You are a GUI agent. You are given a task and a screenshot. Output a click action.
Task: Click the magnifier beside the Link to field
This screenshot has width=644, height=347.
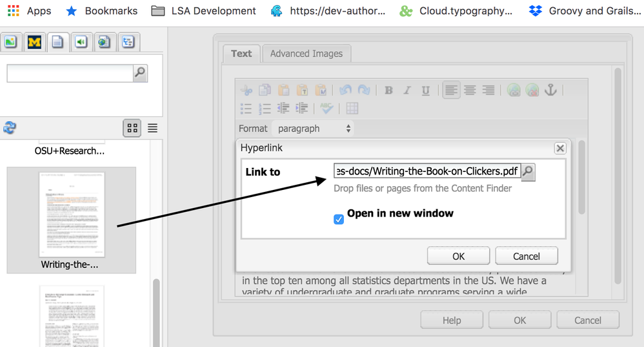point(528,171)
